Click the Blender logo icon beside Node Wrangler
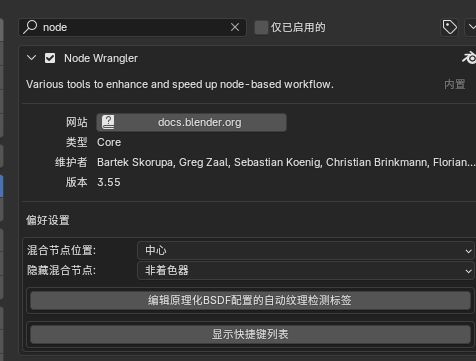Image resolution: width=476 pixels, height=361 pixels. coord(469,58)
